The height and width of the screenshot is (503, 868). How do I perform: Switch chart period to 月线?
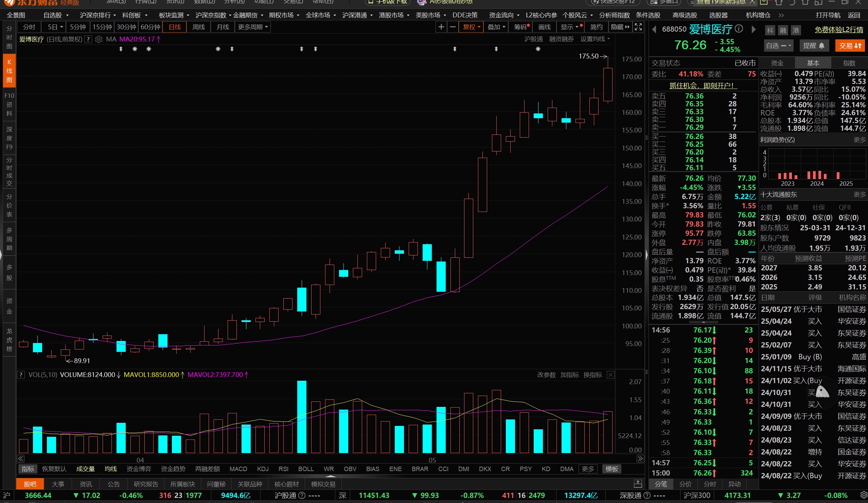coord(223,27)
